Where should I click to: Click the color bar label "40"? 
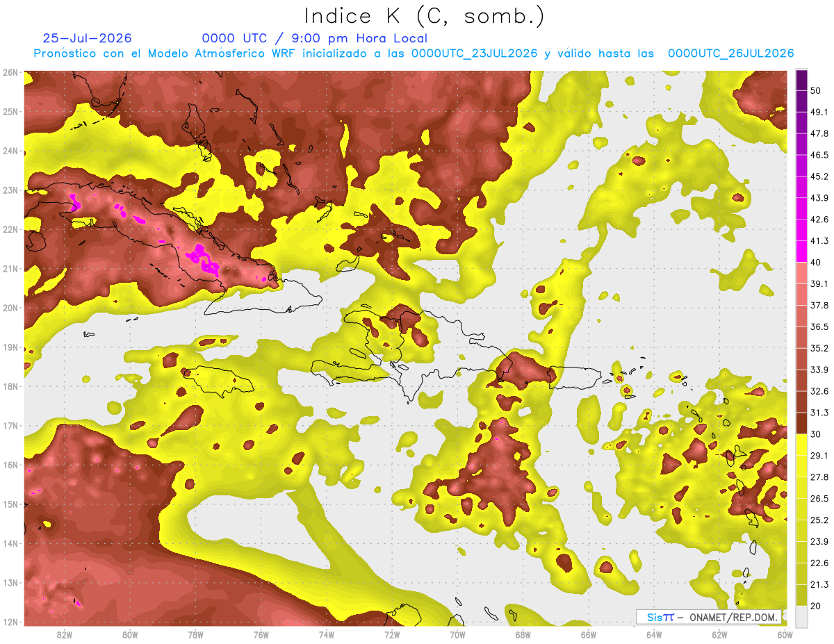click(x=817, y=263)
